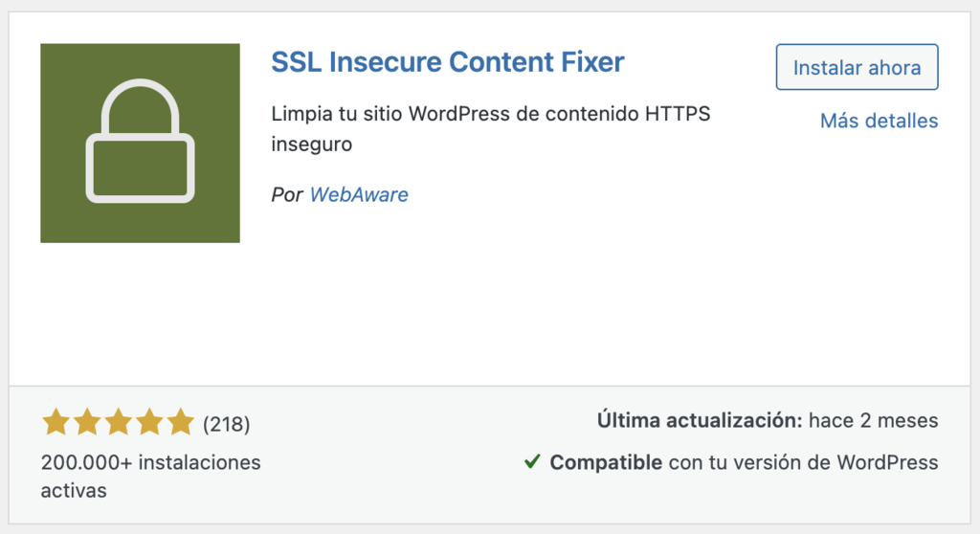Open the SSL Insecure Content Fixer title link
The image size is (980, 534).
[x=448, y=62]
